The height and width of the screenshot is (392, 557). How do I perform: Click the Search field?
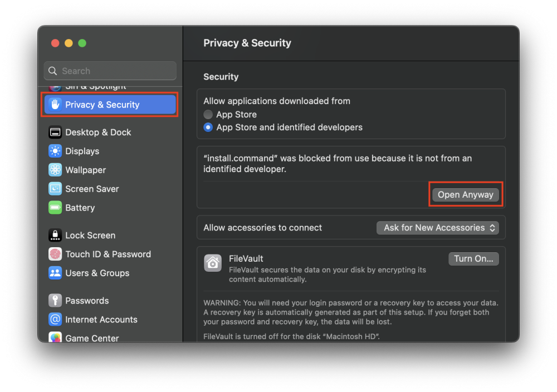[110, 71]
